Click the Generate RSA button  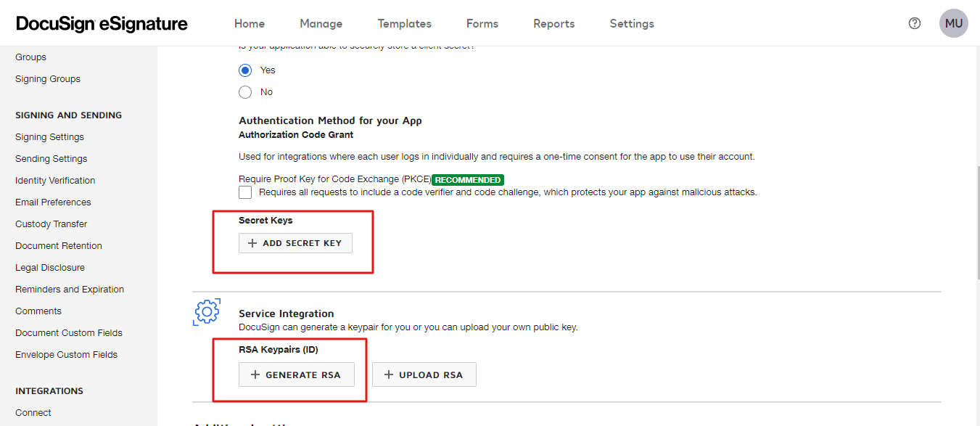coord(296,374)
